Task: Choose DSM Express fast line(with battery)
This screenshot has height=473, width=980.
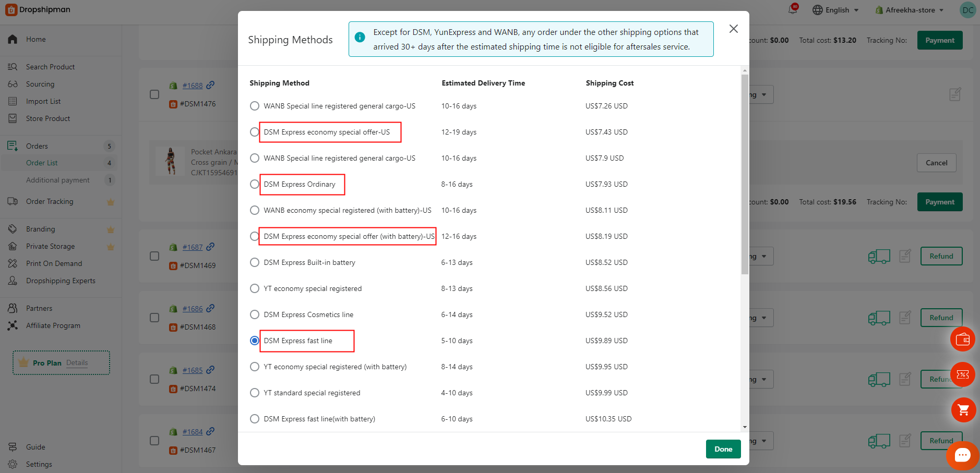Action: [255, 419]
